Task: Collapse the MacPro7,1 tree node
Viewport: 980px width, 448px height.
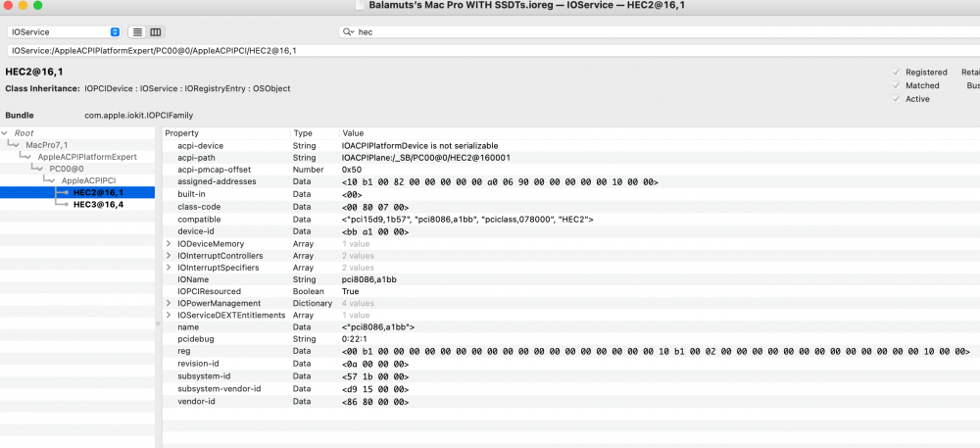Action: (x=19, y=145)
